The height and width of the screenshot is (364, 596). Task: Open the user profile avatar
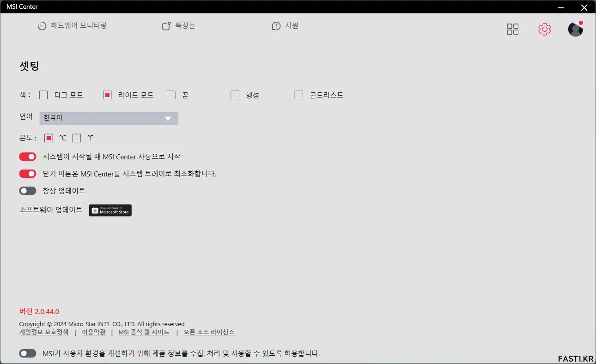tap(575, 29)
